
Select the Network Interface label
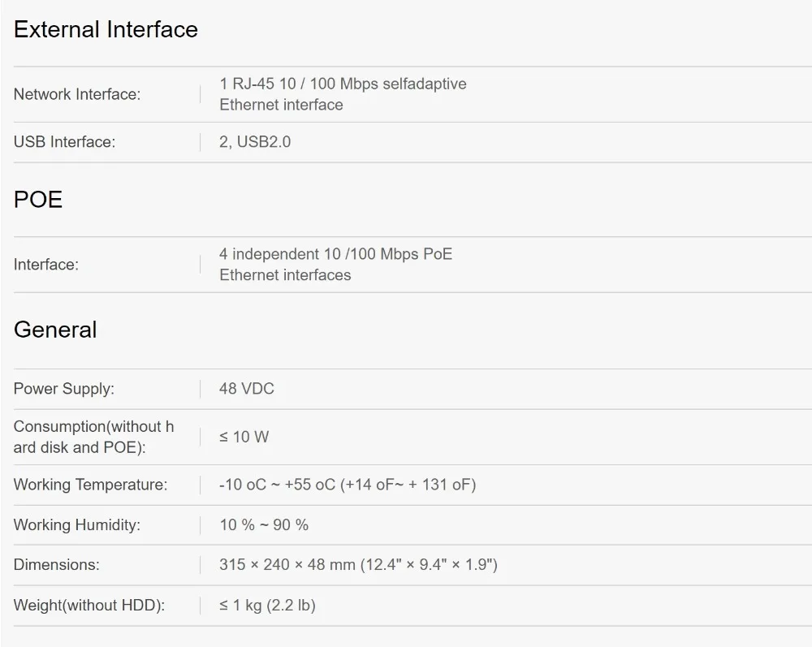coord(77,94)
